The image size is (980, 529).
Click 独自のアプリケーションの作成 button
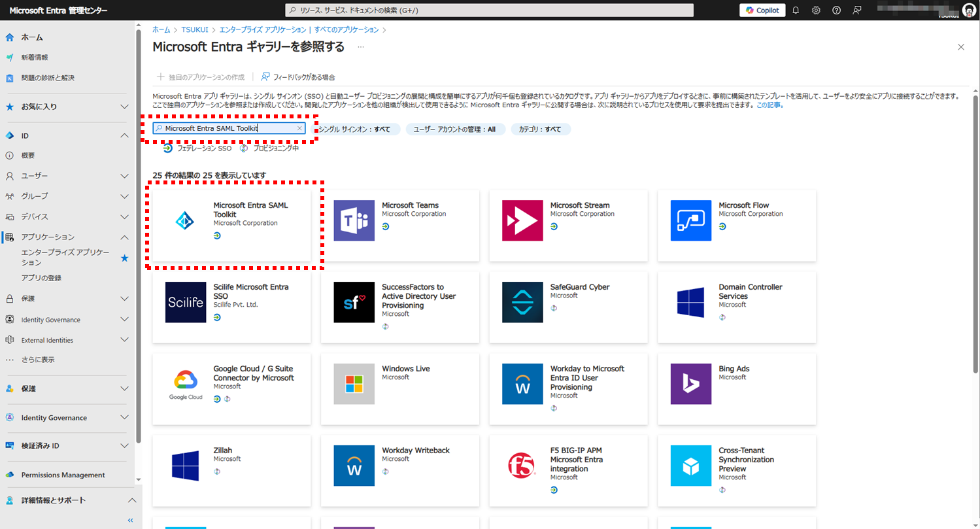[201, 77]
